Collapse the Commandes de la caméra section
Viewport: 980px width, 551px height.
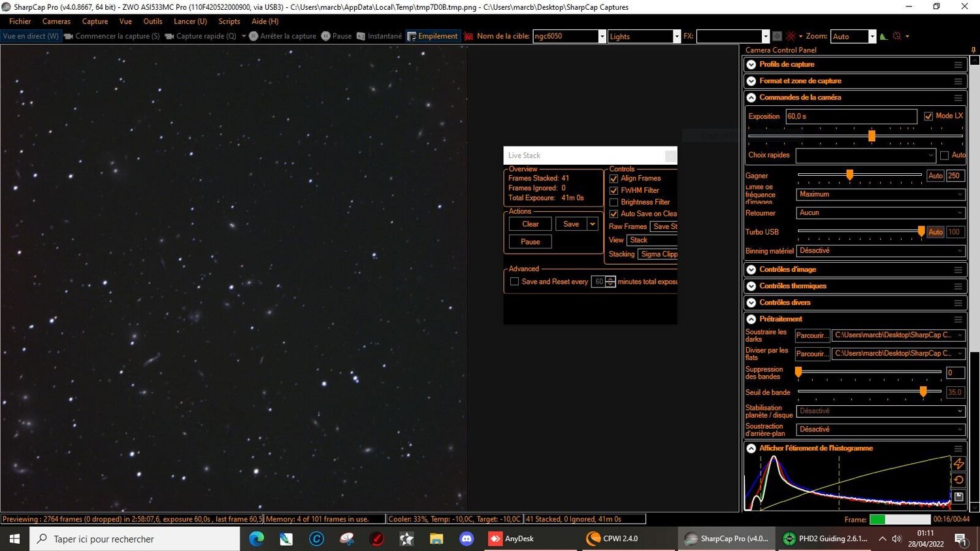[x=751, y=97]
